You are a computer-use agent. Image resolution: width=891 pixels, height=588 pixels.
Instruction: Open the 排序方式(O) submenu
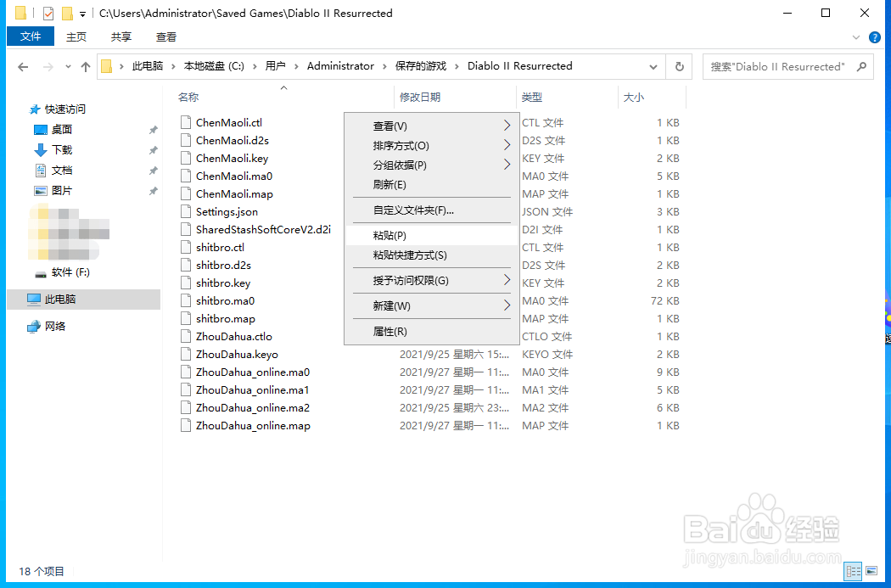(431, 146)
